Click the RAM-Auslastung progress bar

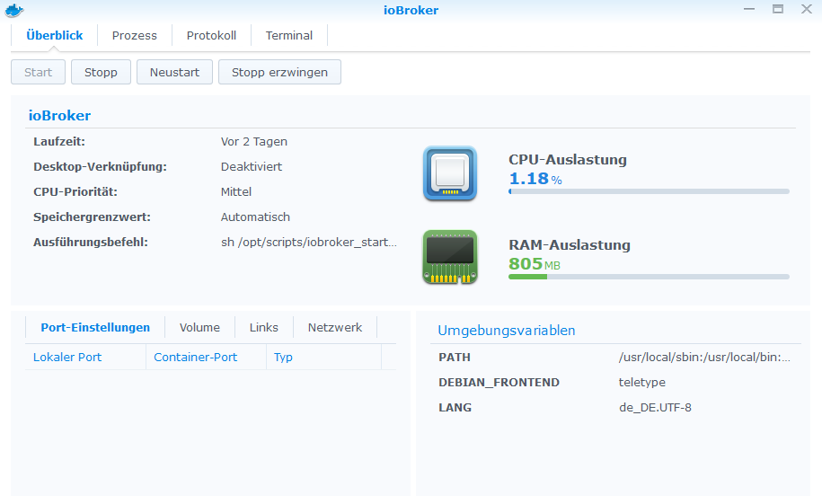click(x=649, y=277)
